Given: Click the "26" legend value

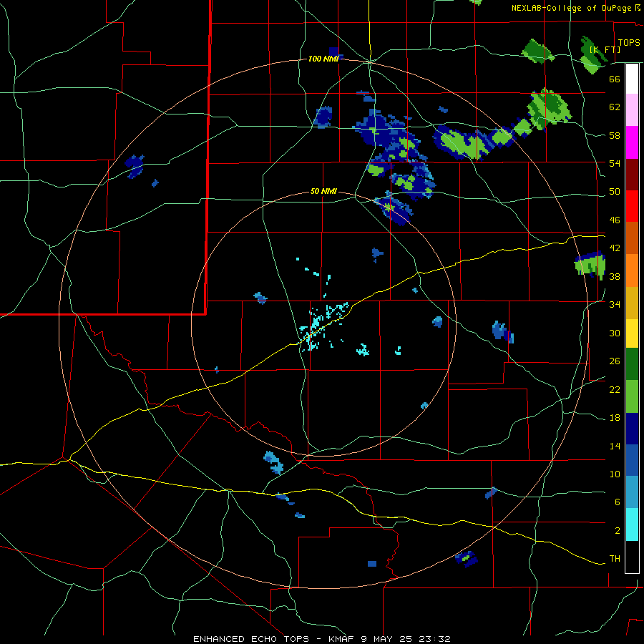Looking at the screenshot, I should coord(615,361).
